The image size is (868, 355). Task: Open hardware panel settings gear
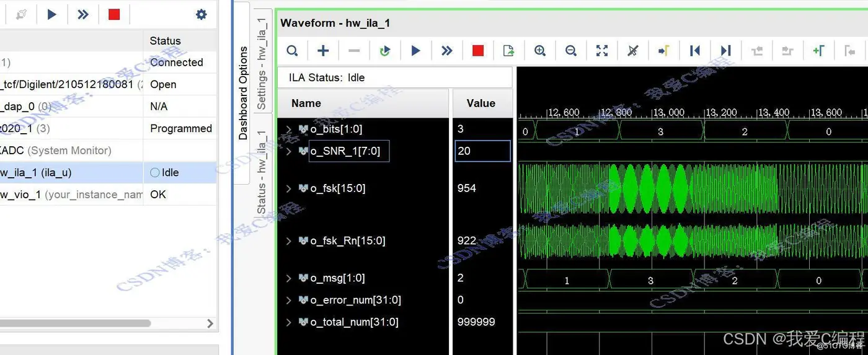pos(201,14)
